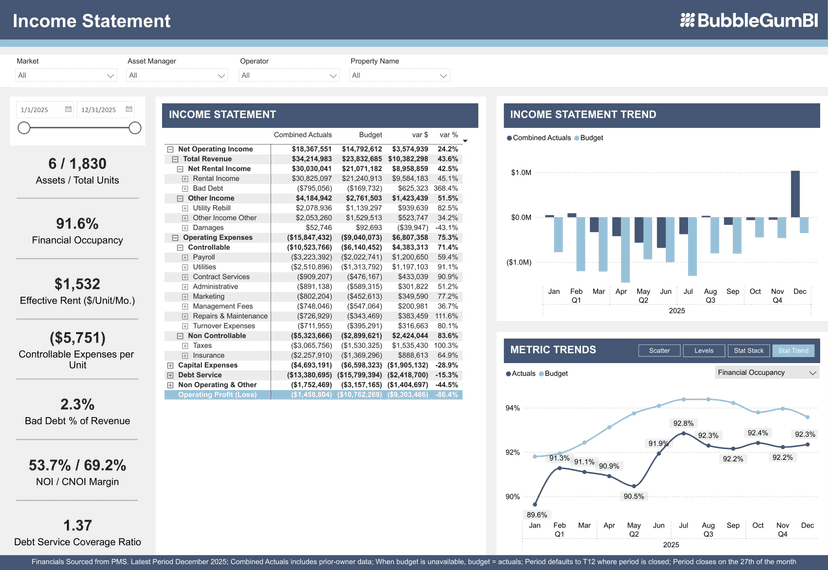Image resolution: width=828 pixels, height=570 pixels.
Task: Collapse the Non Controllable row
Action: pyautogui.click(x=180, y=336)
